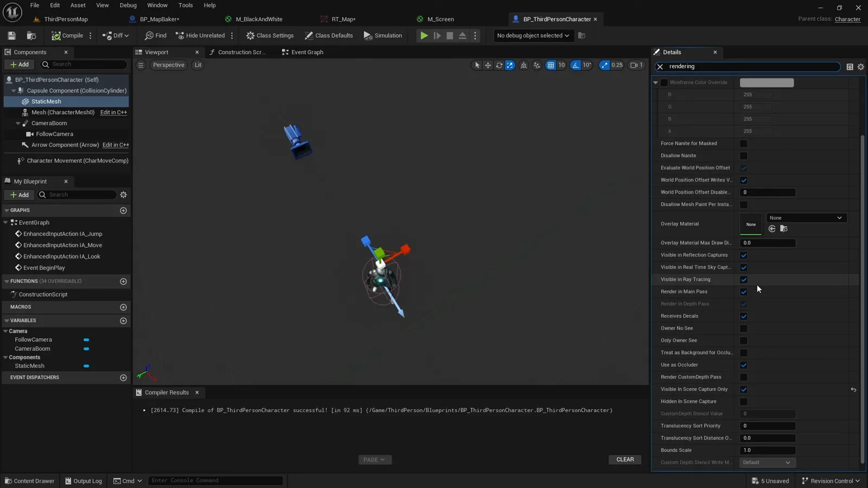Open Class Settings
The height and width of the screenshot is (488, 868).
(x=270, y=36)
